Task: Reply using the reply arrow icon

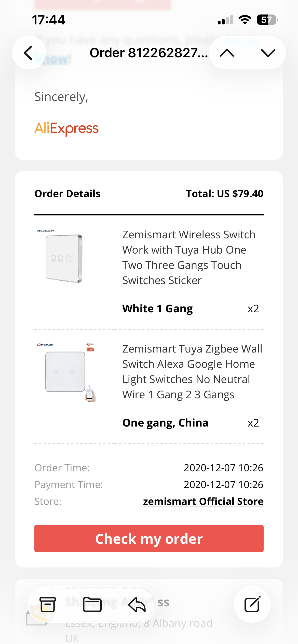Action: click(137, 604)
